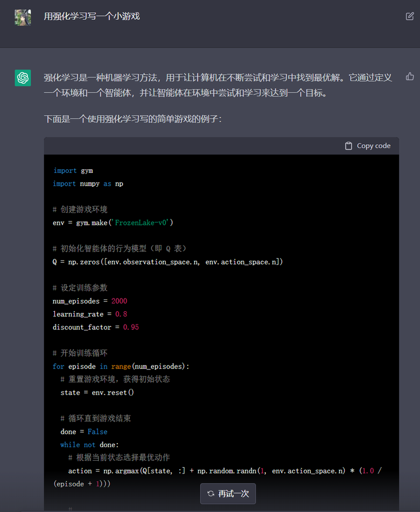Click the 'done = False' code line
This screenshot has width=420, height=512.
point(83,431)
